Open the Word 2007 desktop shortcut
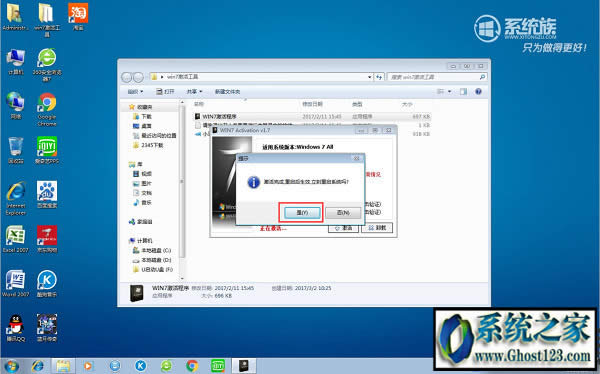This screenshot has height=374, width=600. (x=15, y=283)
